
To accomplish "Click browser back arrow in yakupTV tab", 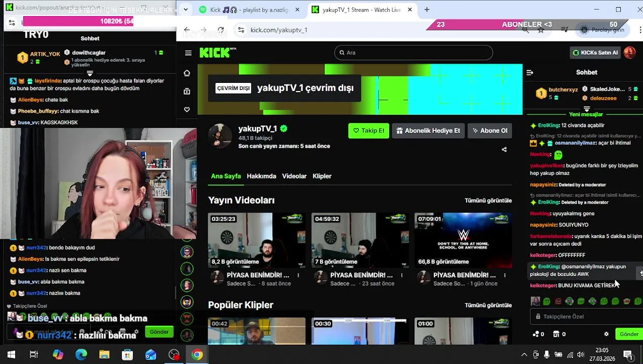I will point(187,30).
